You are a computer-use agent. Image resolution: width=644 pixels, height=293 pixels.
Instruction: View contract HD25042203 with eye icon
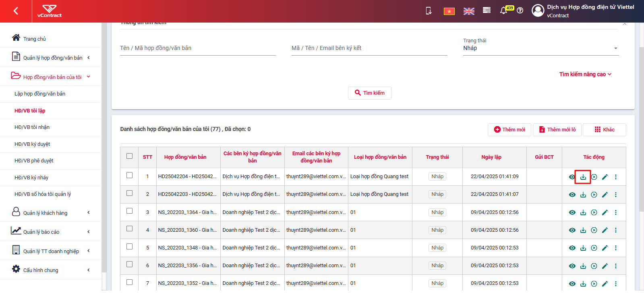tap(572, 195)
